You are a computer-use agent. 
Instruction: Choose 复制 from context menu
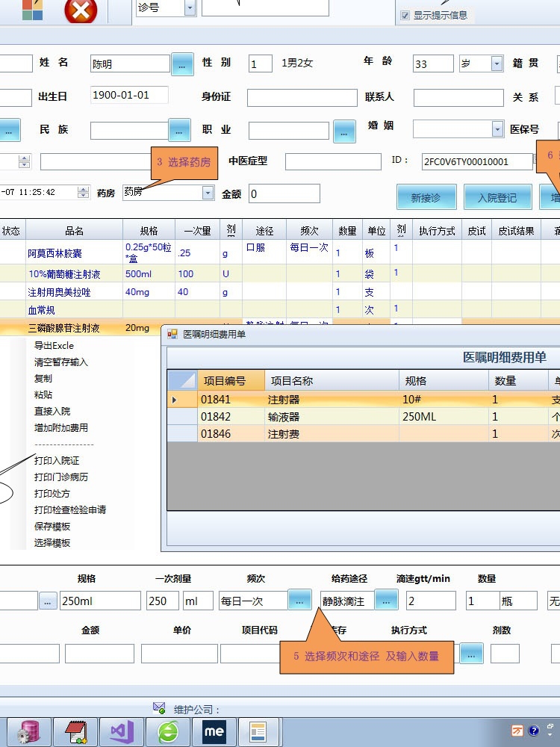click(x=43, y=378)
